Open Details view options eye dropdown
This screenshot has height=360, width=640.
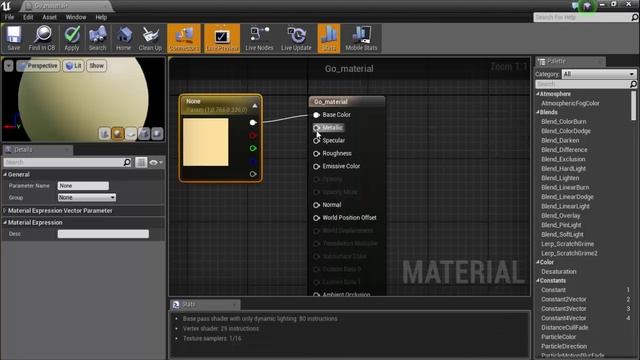tap(156, 162)
